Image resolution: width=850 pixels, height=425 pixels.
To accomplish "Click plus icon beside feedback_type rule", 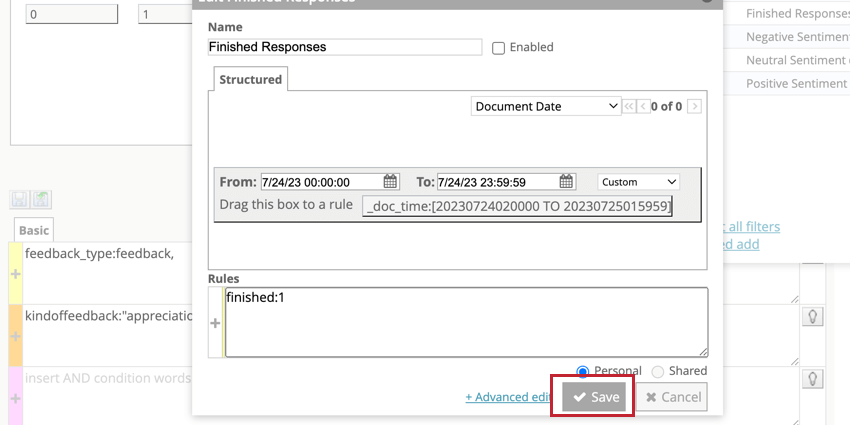I will [x=16, y=274].
